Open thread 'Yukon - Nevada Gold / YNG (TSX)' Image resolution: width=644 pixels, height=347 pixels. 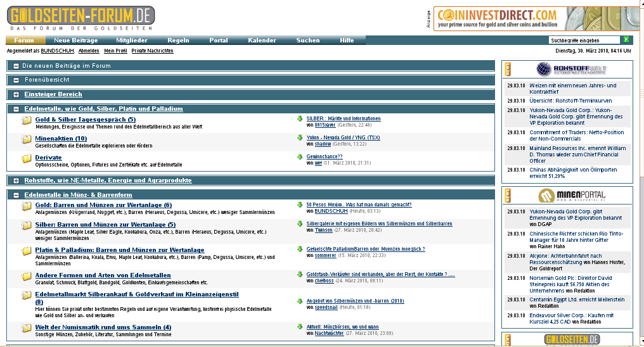click(343, 137)
